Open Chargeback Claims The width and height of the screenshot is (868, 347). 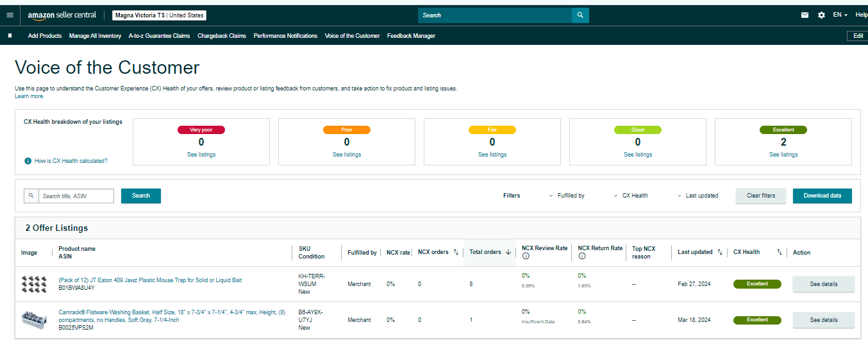click(x=222, y=36)
